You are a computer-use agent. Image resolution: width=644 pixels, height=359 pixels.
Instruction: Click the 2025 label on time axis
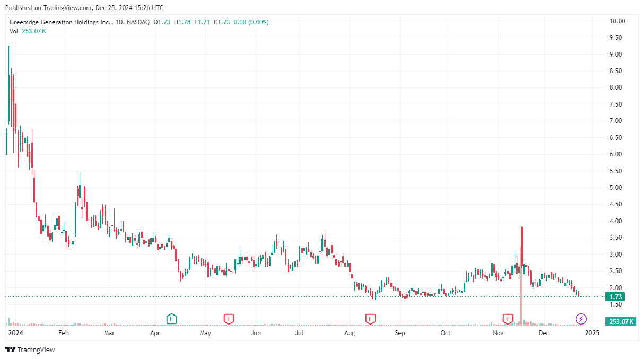[592, 333]
